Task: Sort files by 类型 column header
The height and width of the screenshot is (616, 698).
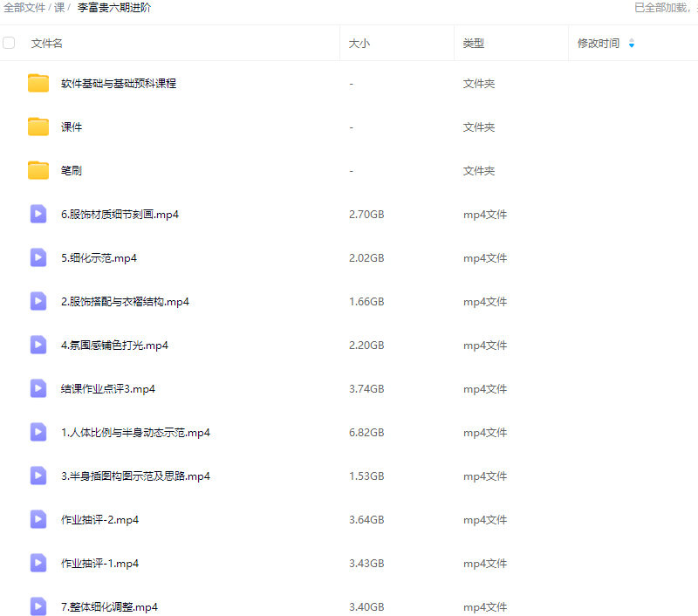Action: tap(473, 44)
